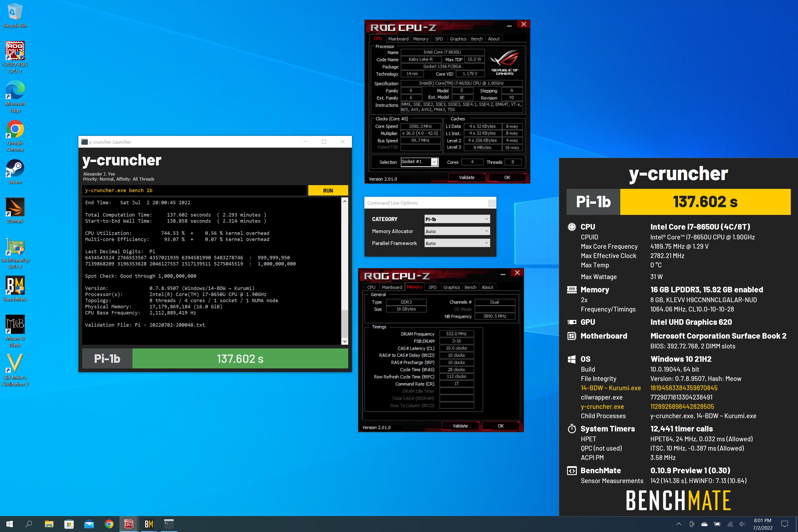Open the Socket #1 selection dropdown
Viewport: 798px width, 532px height.
click(419, 162)
